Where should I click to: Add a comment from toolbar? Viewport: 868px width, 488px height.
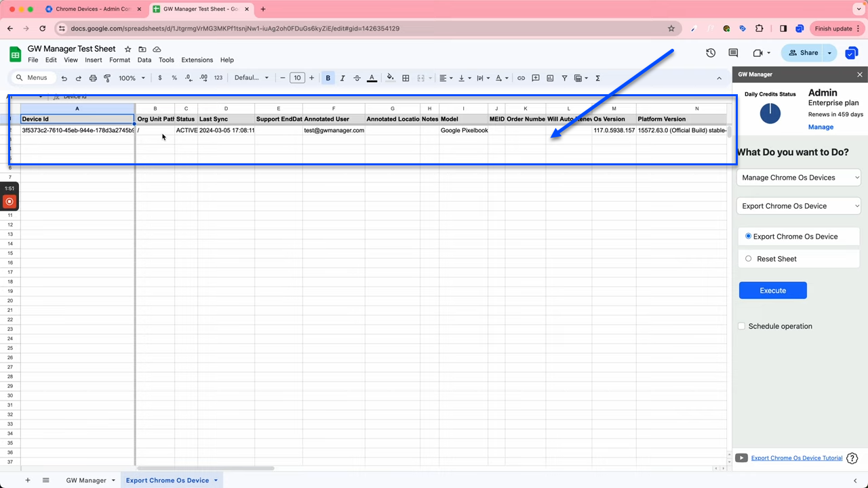point(536,78)
